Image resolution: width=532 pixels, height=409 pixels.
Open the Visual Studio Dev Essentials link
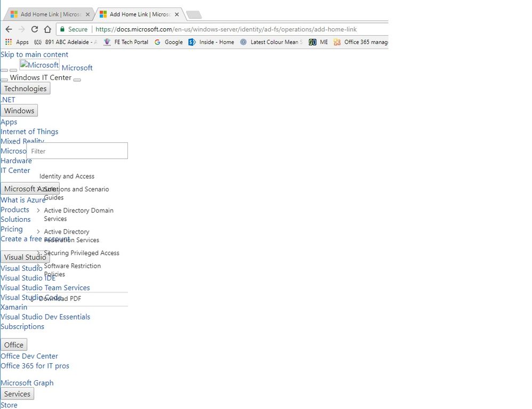(x=45, y=317)
